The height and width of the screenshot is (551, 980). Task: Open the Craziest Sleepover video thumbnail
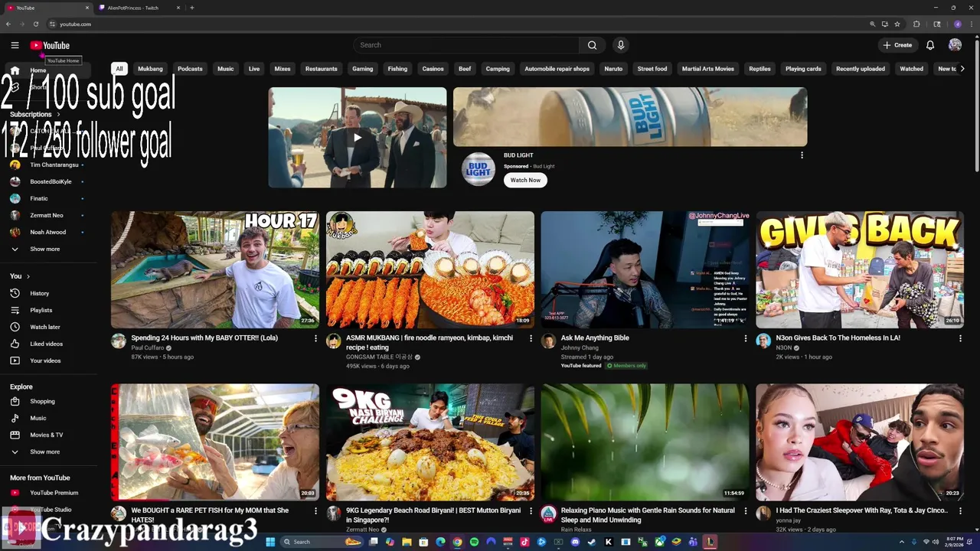(x=860, y=442)
